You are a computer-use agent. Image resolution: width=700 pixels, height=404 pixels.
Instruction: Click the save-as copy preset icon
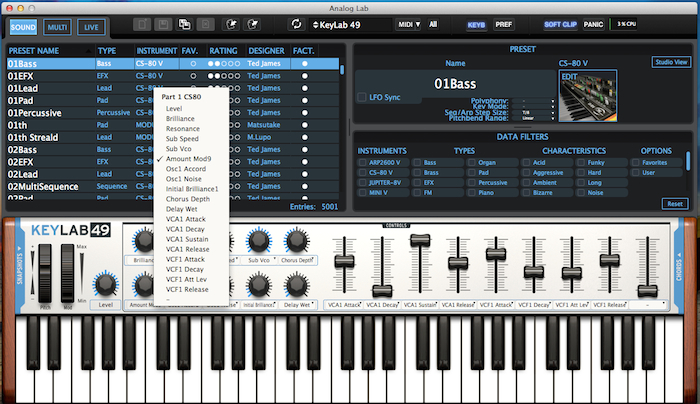coord(184,25)
